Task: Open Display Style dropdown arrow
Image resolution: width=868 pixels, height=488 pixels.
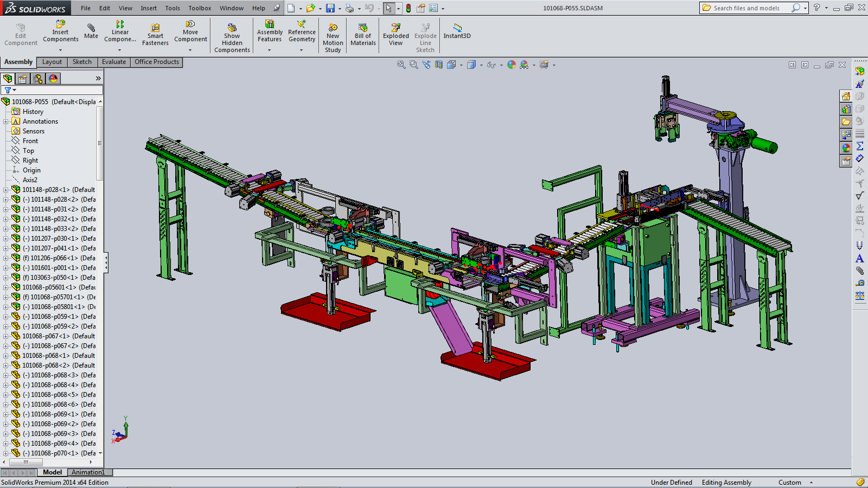Action: coord(481,65)
